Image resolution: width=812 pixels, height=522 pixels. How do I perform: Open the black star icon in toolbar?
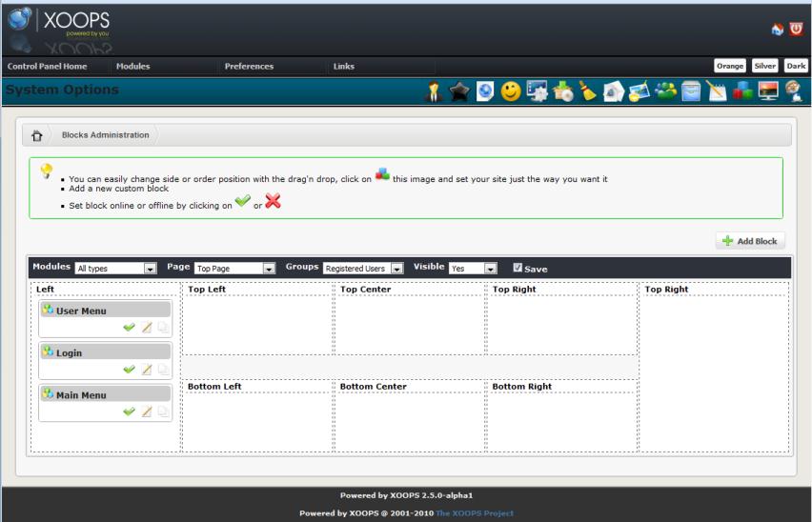click(x=458, y=91)
